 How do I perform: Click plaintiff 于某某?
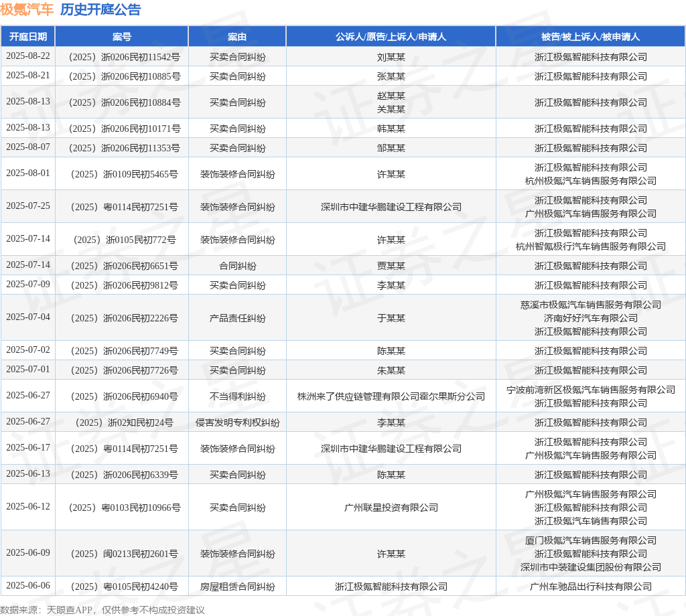coord(391,318)
